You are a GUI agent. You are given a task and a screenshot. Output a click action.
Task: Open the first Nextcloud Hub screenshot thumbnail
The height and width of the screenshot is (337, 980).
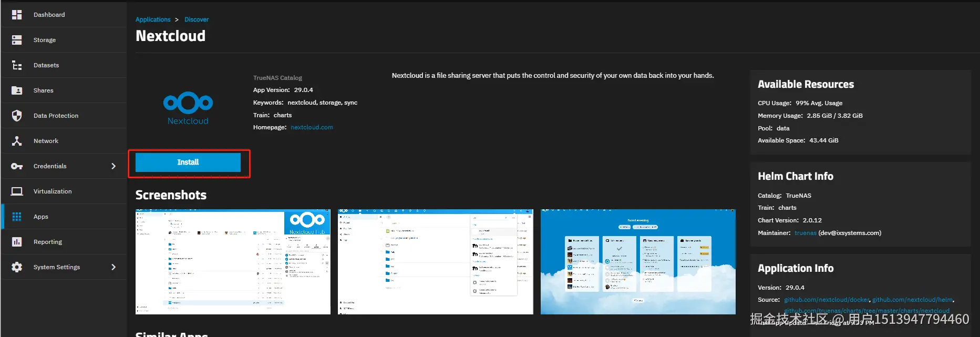coord(233,262)
